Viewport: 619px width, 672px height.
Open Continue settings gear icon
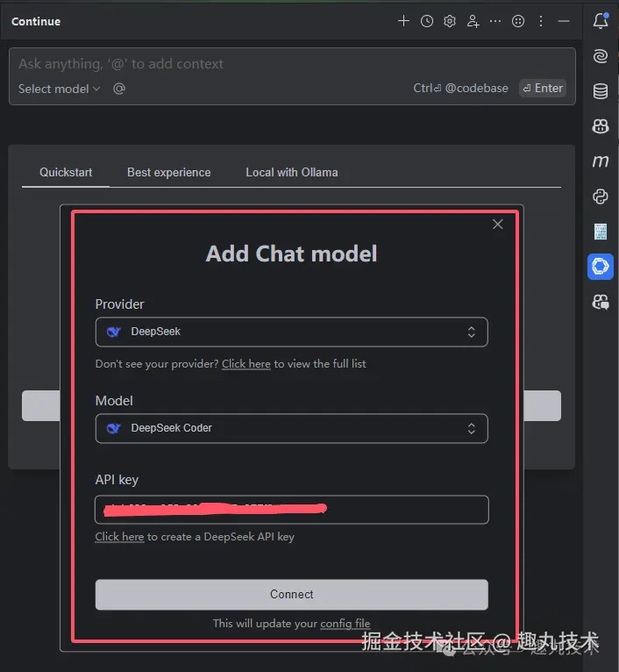(x=450, y=21)
